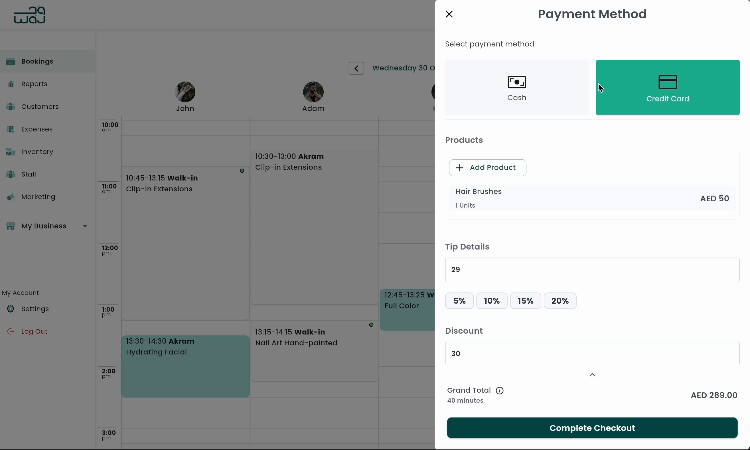Open 13:15-14:15 Walk-in Nail Art booking
The width and height of the screenshot is (750, 450).
tap(314, 351)
